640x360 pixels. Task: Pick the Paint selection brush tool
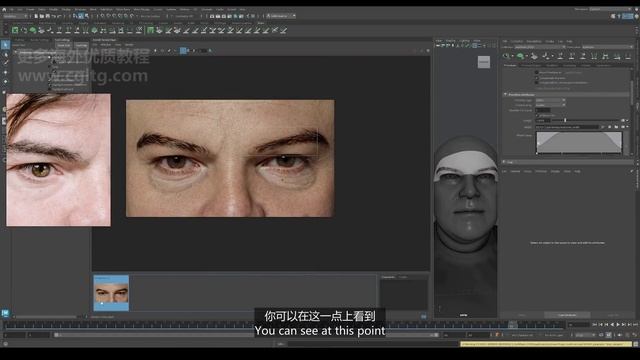5,63
